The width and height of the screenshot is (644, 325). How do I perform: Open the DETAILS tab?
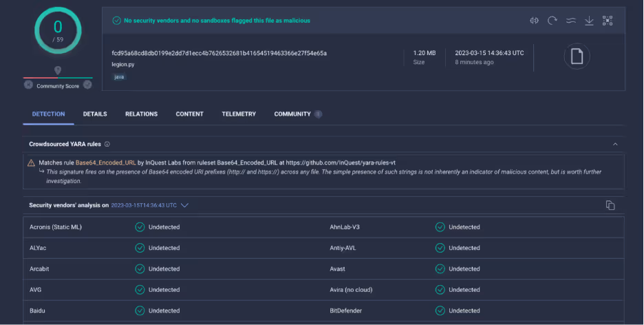pos(95,114)
